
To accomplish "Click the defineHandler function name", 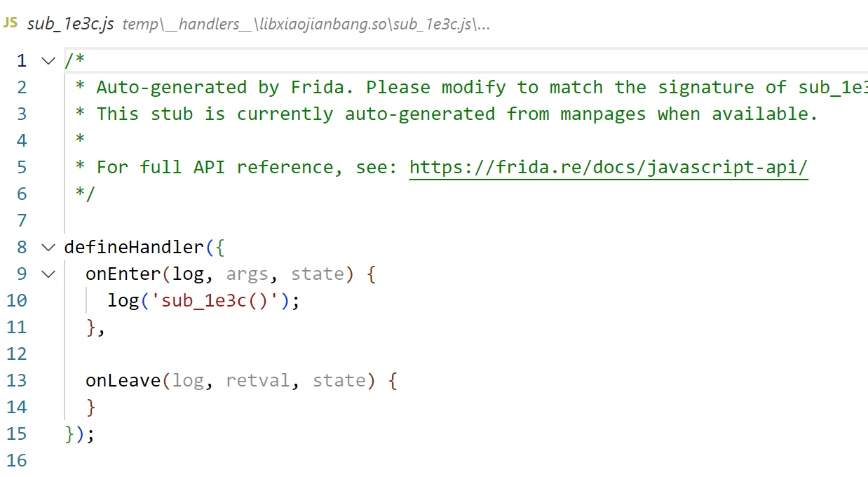I will (x=134, y=248).
